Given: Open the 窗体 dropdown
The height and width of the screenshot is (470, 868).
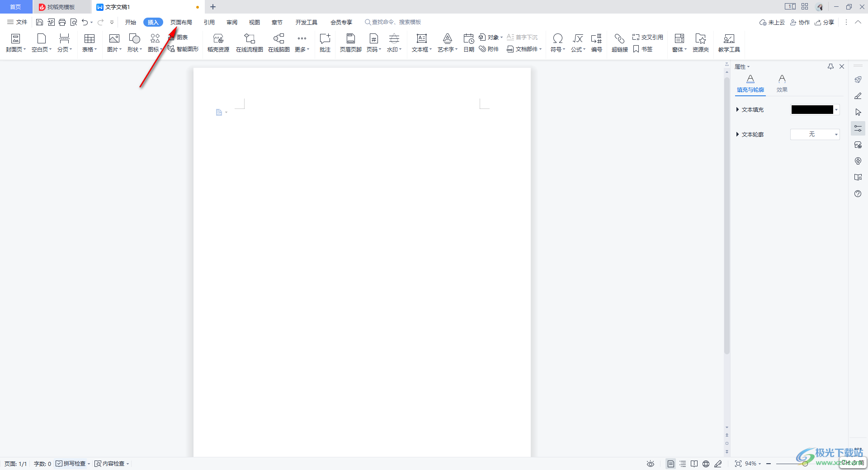Looking at the screenshot, I should point(679,43).
